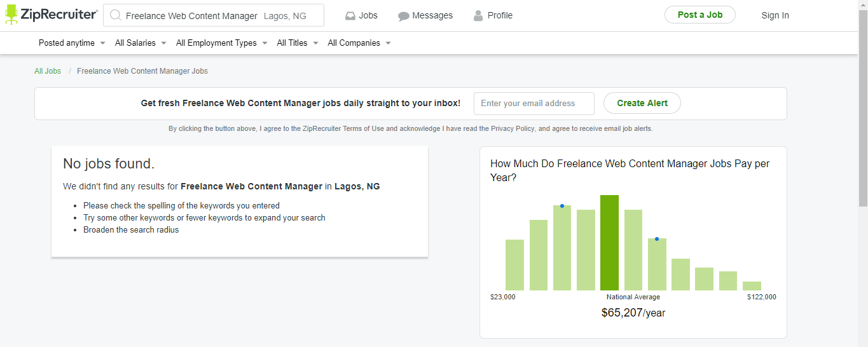
Task: Expand the All Salaries filter
Action: tap(141, 43)
